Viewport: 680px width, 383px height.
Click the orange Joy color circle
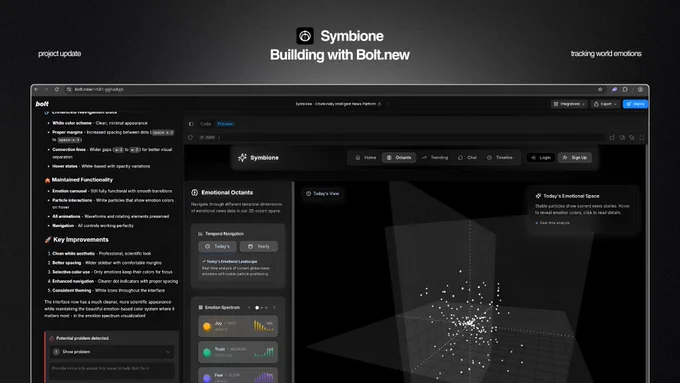point(207,326)
